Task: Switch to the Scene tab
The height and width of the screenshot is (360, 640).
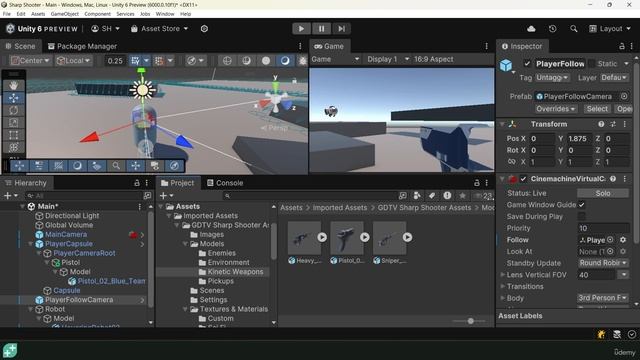Action: (20, 46)
